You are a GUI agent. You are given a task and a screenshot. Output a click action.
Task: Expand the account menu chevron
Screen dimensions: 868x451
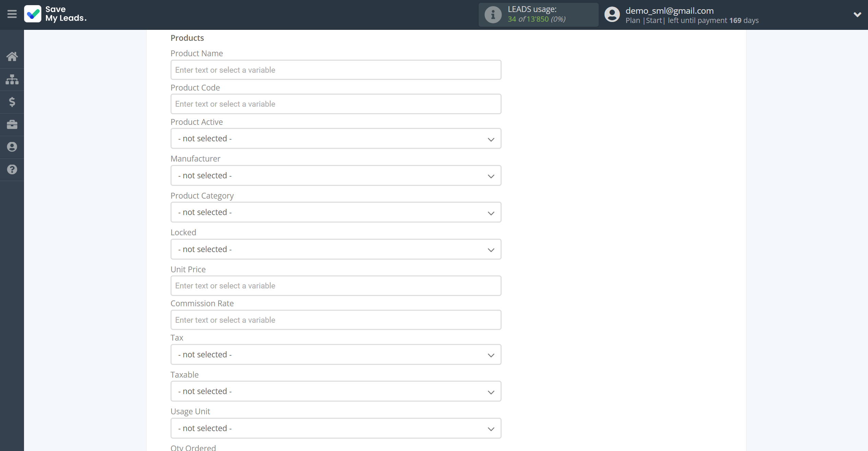[x=857, y=14]
